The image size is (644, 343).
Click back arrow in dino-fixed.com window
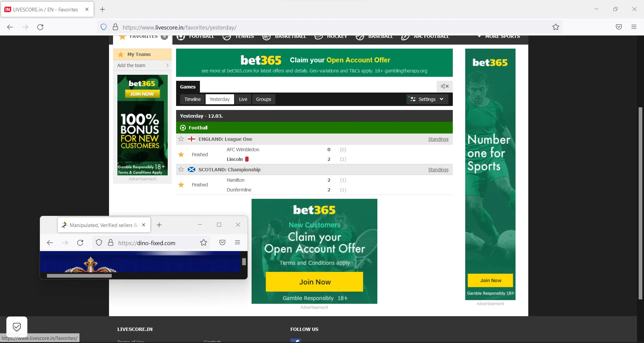[50, 243]
